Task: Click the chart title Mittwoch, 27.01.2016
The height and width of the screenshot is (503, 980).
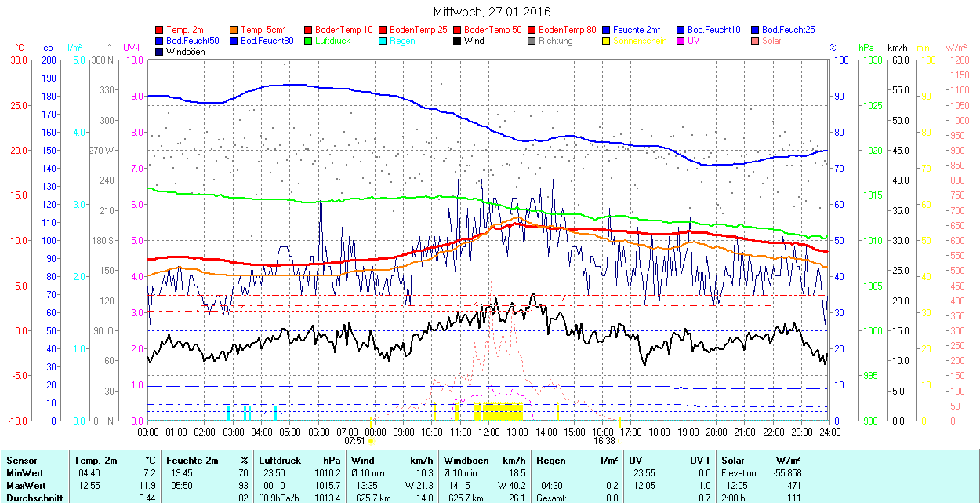Action: (492, 13)
